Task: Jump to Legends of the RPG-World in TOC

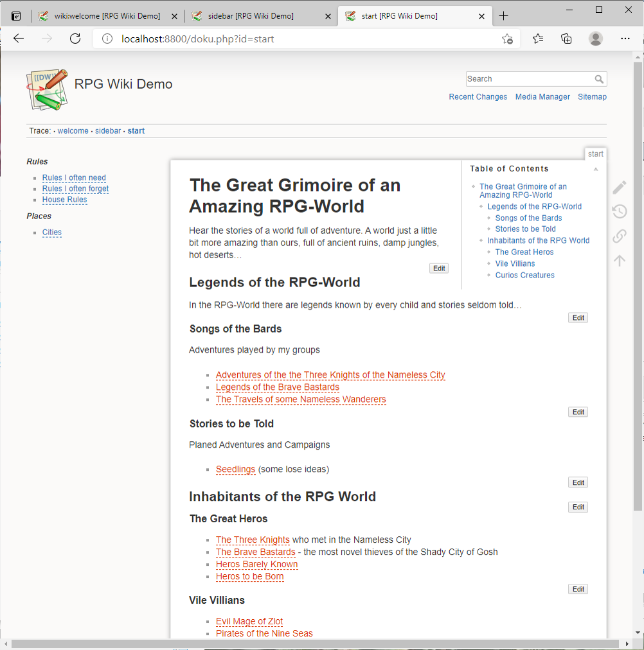Action: pos(534,206)
